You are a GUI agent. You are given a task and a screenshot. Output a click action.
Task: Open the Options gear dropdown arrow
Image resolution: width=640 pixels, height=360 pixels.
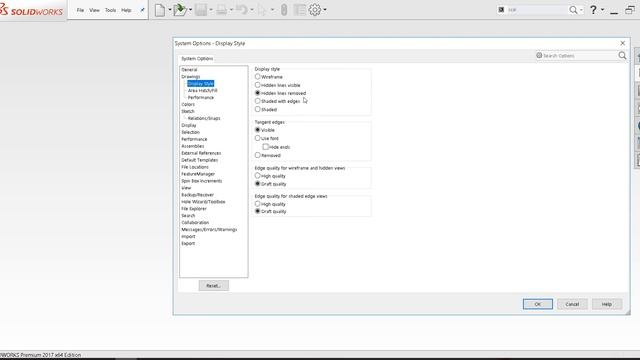[x=325, y=10]
